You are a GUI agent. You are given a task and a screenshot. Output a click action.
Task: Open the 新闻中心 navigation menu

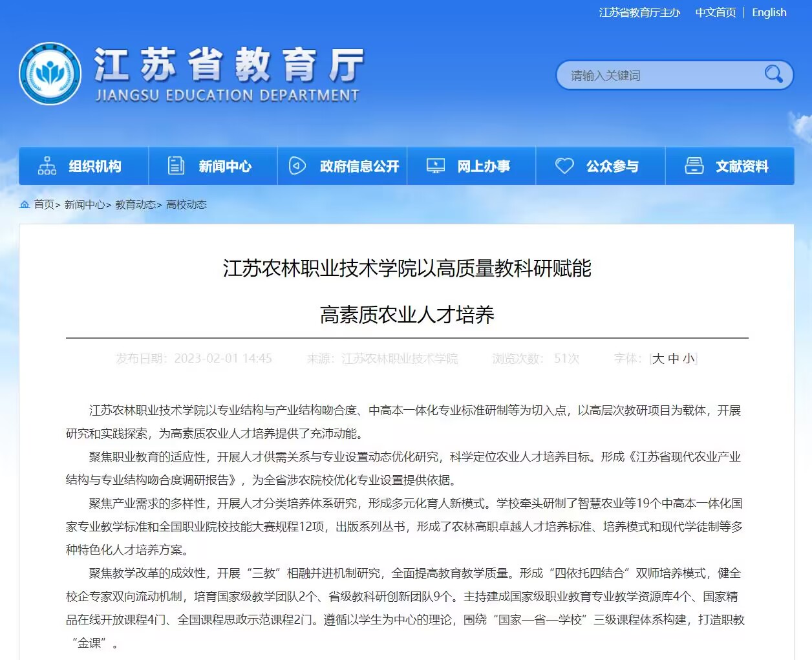click(224, 167)
